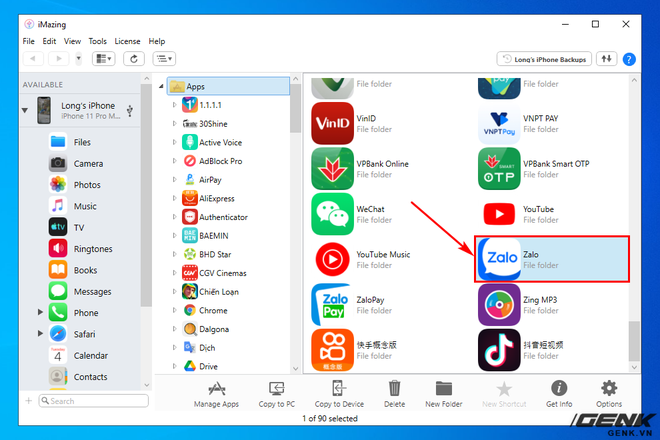
Task: Select the VinID app folder
Action: (349, 123)
